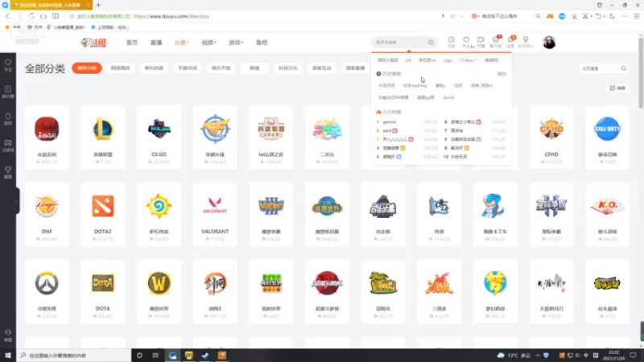Open the VALORANT category icon
This screenshot has height=362, width=644.
pos(215,206)
